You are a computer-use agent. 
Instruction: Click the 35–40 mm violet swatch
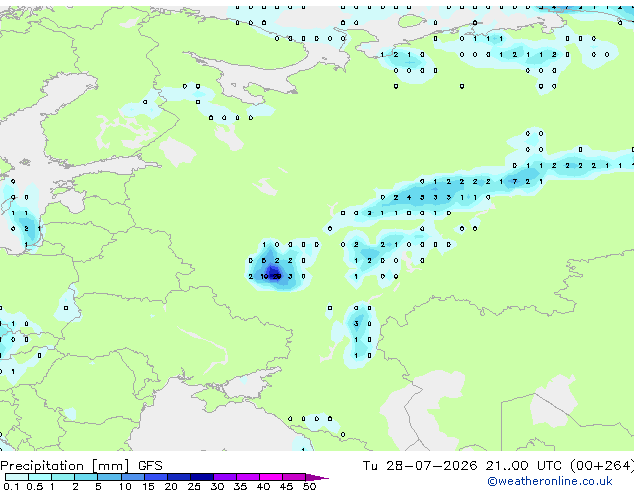tap(247, 477)
